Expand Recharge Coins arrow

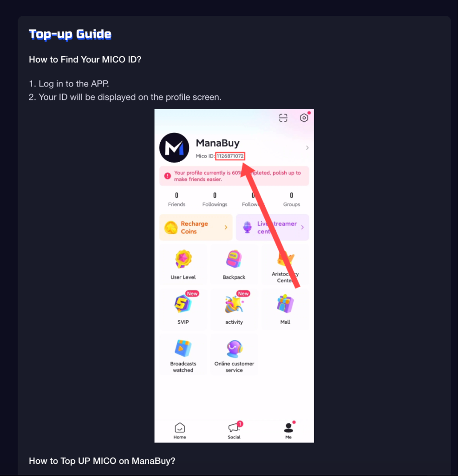tap(226, 227)
